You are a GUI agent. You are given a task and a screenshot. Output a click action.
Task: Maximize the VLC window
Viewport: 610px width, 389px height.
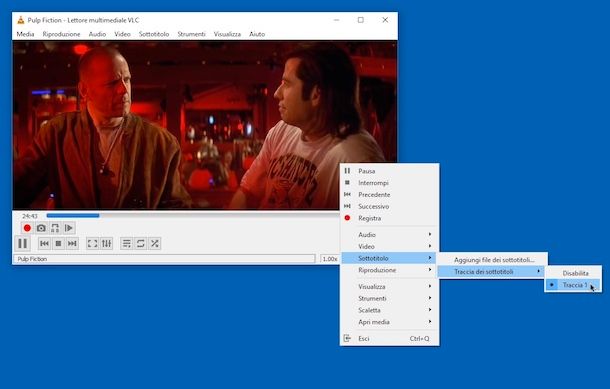click(361, 20)
